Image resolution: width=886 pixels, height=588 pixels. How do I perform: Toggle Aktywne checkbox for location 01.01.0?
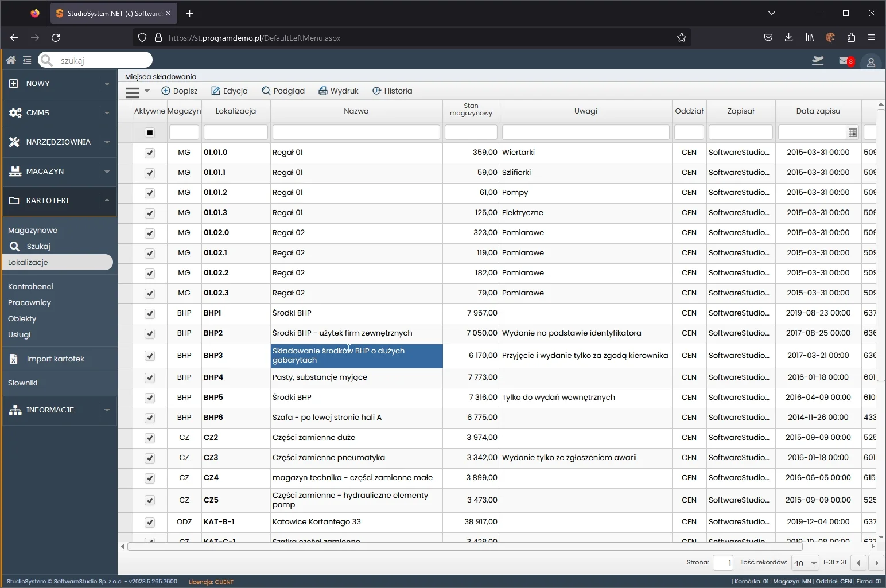point(150,153)
